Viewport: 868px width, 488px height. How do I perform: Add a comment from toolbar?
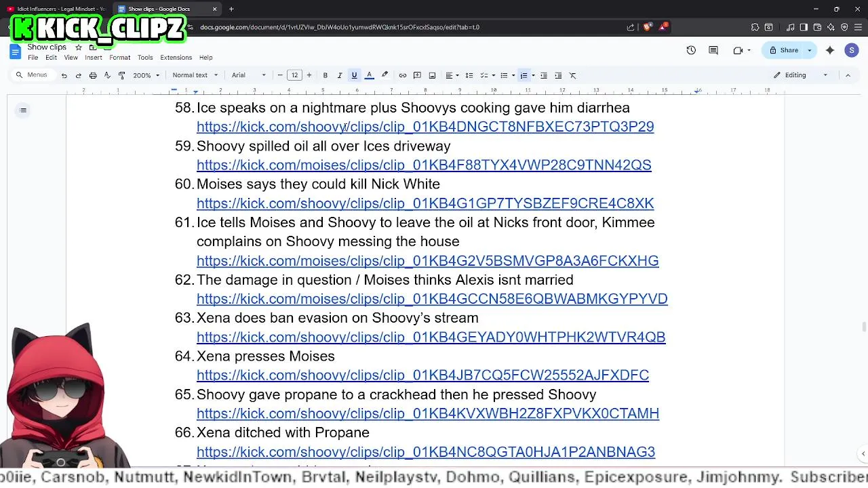(417, 75)
